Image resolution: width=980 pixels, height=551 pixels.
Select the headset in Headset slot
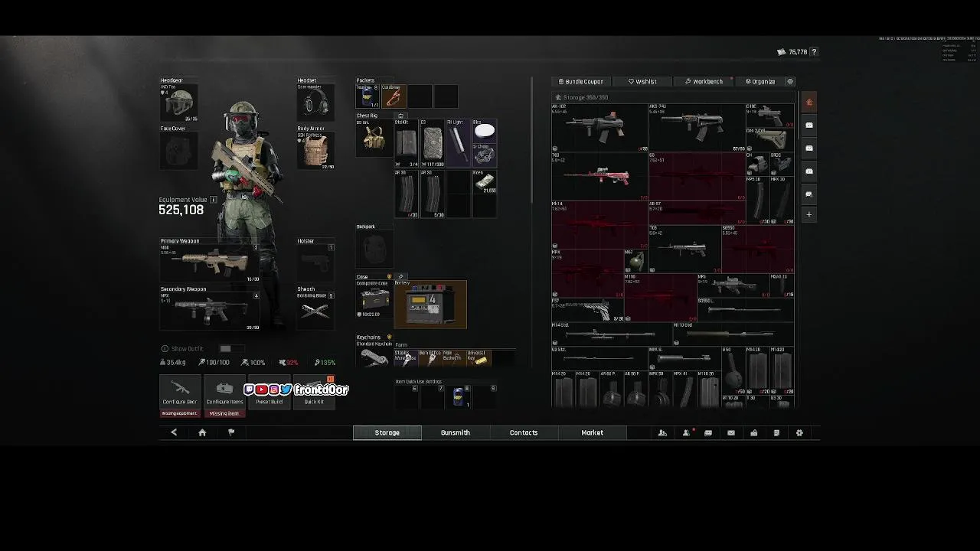pos(315,103)
